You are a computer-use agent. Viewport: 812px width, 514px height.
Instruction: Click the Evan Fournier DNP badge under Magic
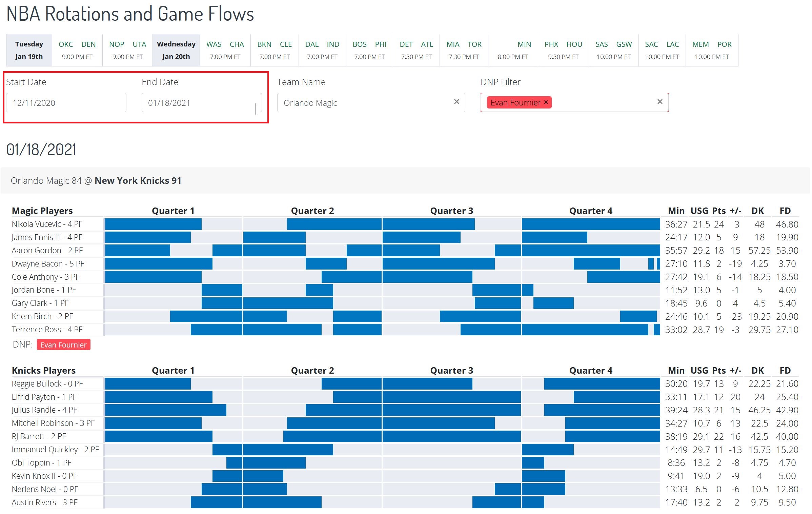coord(64,344)
